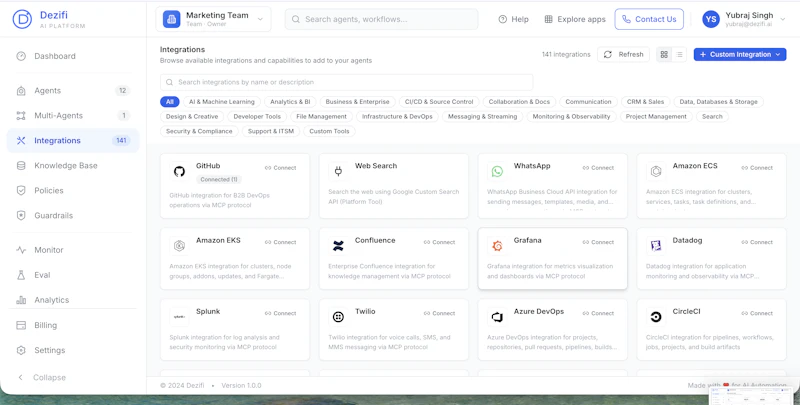Viewport: 800px width, 405px height.
Task: Open Policies page
Action: pos(73,190)
